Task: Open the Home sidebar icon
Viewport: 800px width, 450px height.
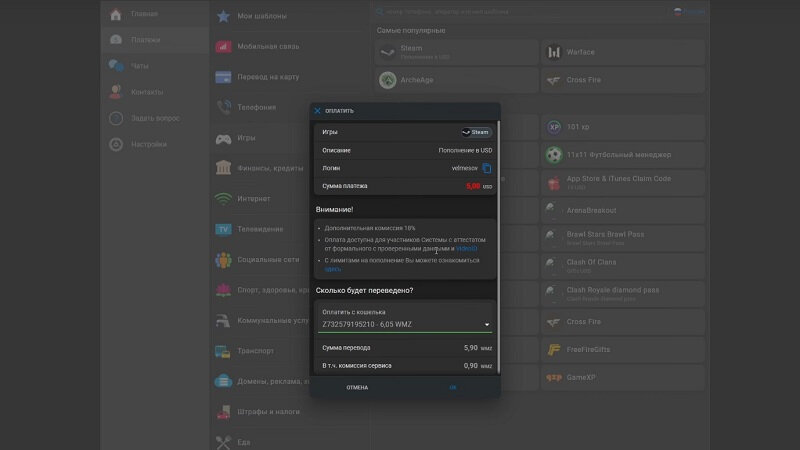Action: (x=116, y=14)
